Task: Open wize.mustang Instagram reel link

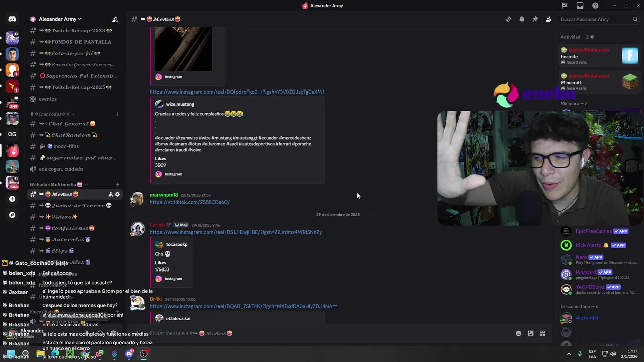Action: [x=237, y=92]
